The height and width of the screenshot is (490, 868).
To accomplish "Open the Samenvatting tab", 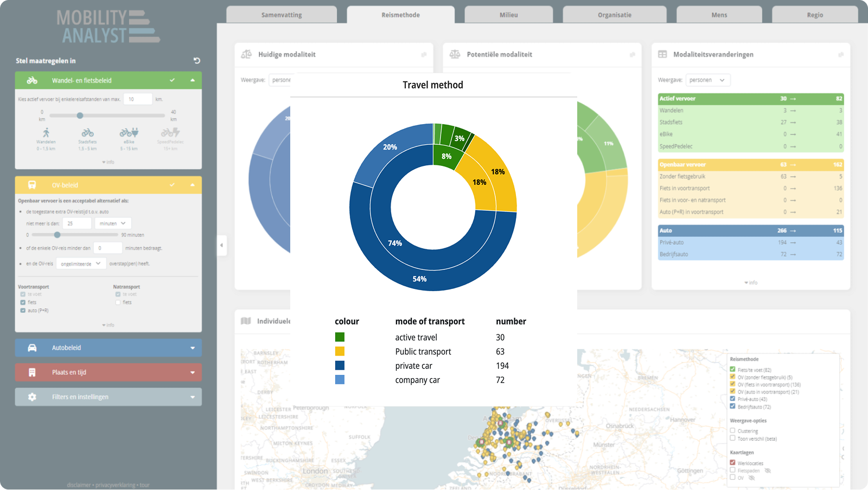I will pyautogui.click(x=281, y=15).
